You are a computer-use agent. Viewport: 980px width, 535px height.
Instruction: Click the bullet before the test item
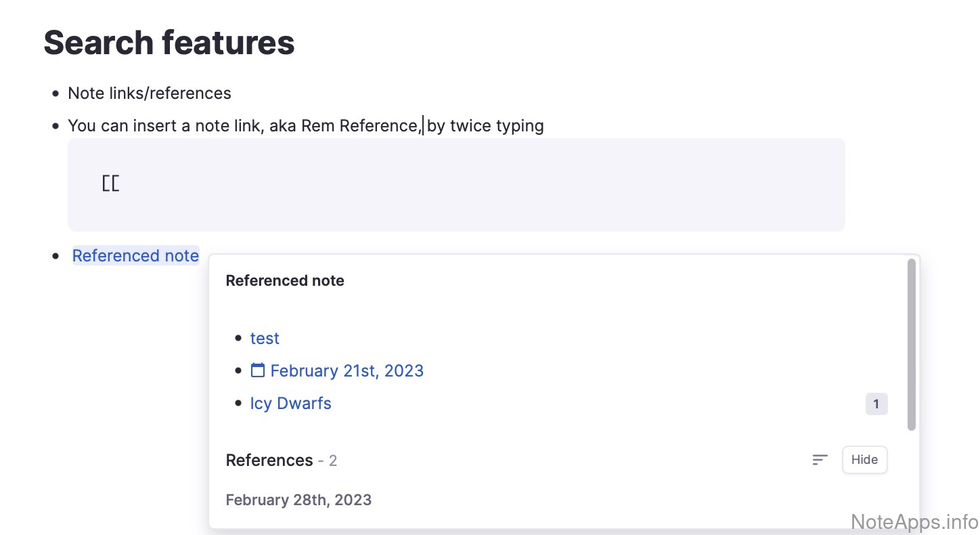point(238,339)
